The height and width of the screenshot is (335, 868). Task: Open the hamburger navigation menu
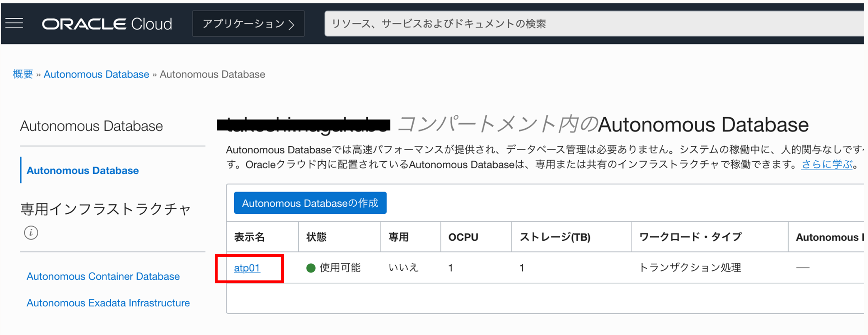(14, 23)
